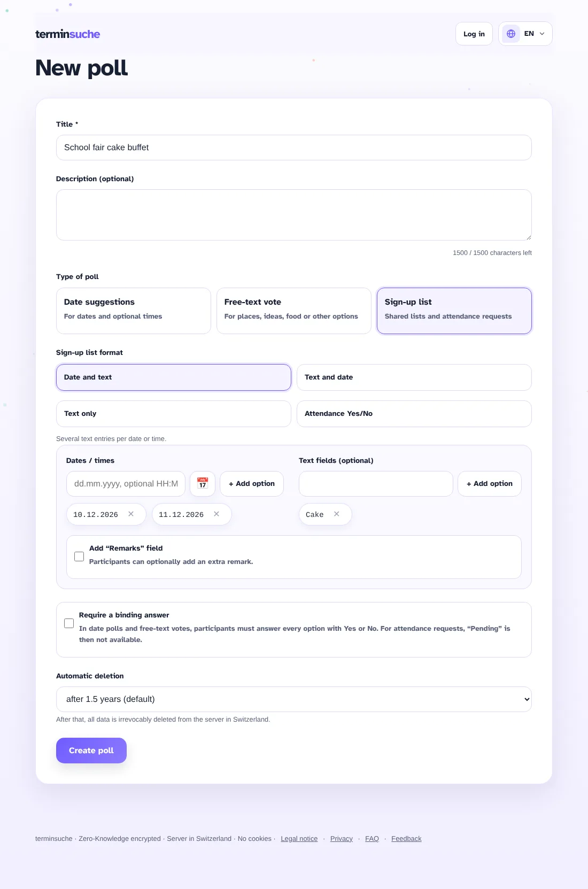Open the Feedback footer link
The width and height of the screenshot is (588, 889).
[406, 839]
